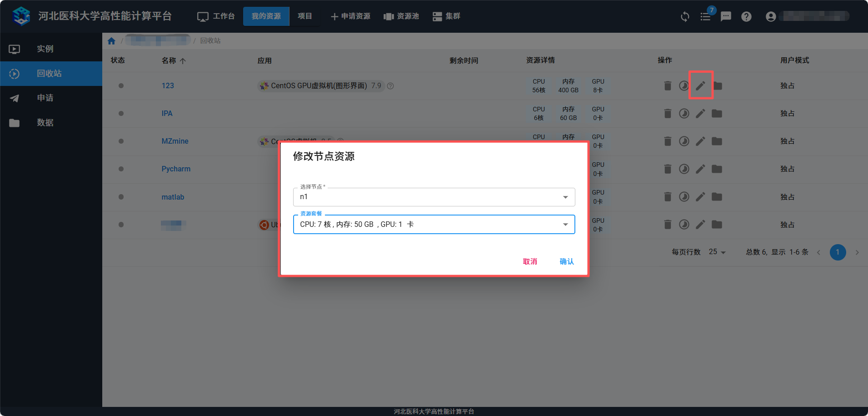Open the MZmine instance link
This screenshot has height=416, width=868.
coord(175,141)
